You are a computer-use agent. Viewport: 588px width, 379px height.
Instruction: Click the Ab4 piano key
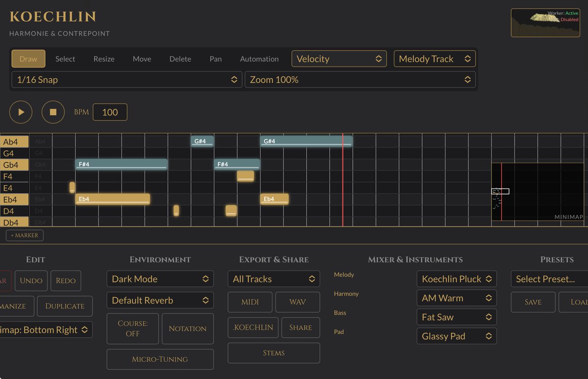[15, 142]
